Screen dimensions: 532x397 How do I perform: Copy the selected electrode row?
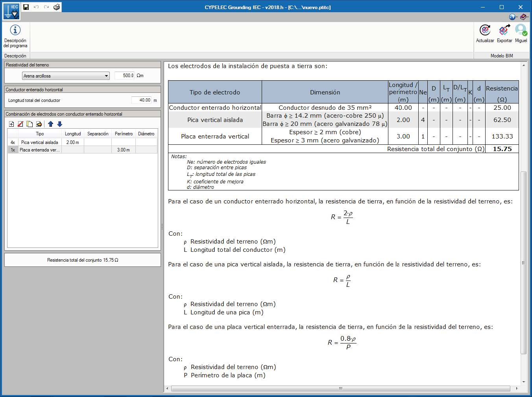pos(30,124)
